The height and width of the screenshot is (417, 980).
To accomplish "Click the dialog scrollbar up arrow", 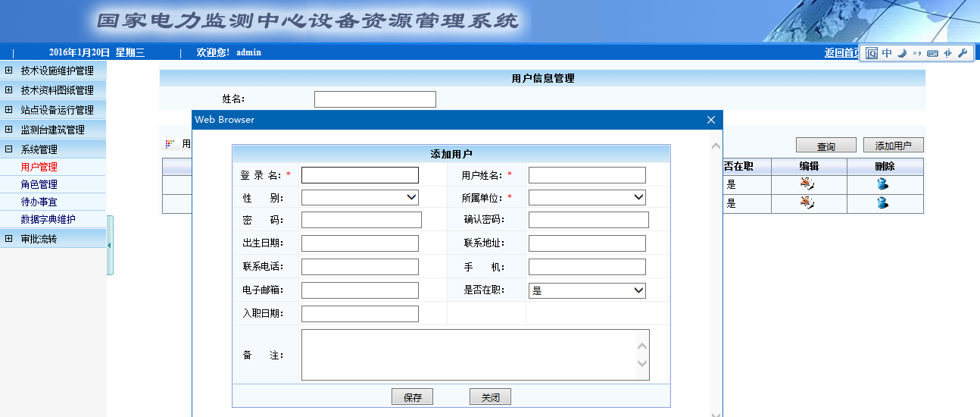I will pos(716,146).
